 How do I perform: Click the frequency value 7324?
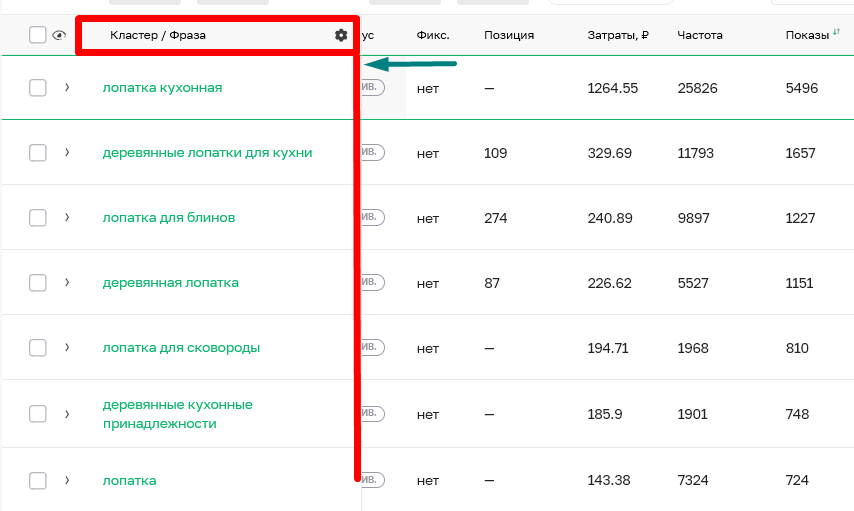693,480
